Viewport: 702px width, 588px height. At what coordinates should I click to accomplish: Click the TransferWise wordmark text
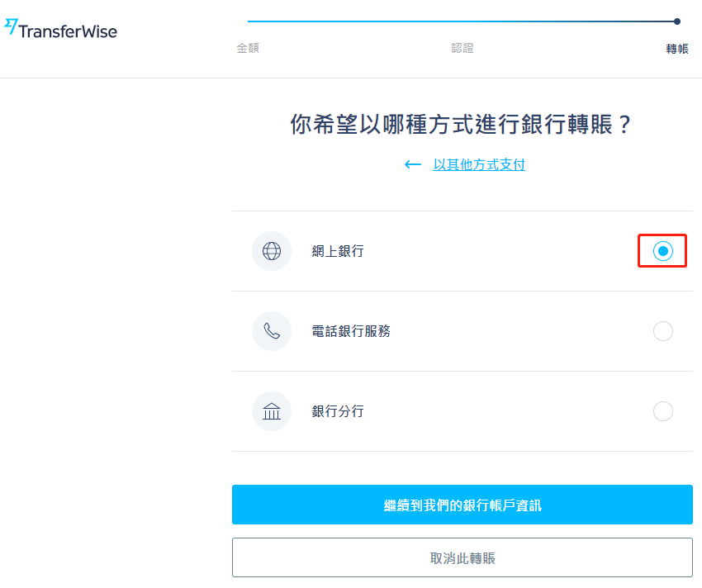tap(68, 32)
